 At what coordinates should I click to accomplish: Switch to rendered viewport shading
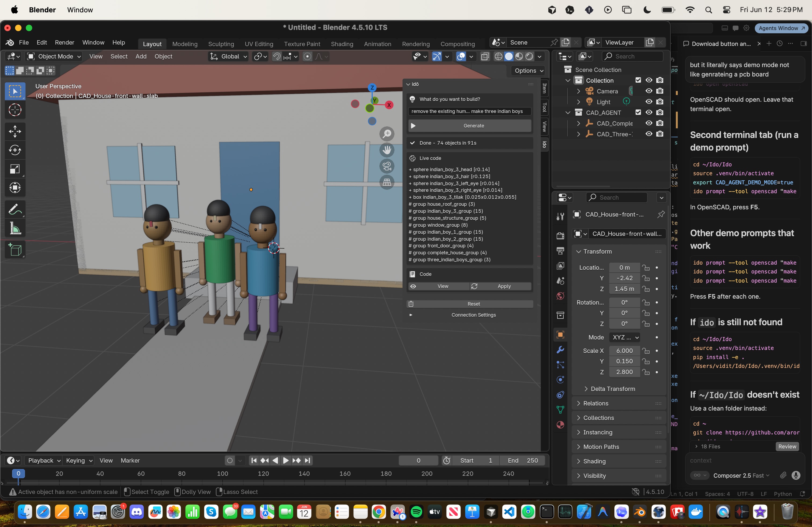tap(529, 57)
